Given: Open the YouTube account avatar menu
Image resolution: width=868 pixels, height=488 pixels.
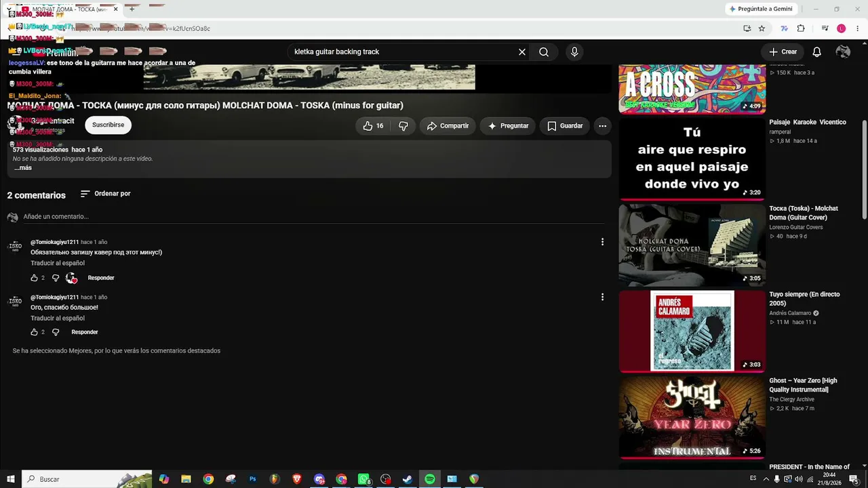Looking at the screenshot, I should pyautogui.click(x=843, y=52).
